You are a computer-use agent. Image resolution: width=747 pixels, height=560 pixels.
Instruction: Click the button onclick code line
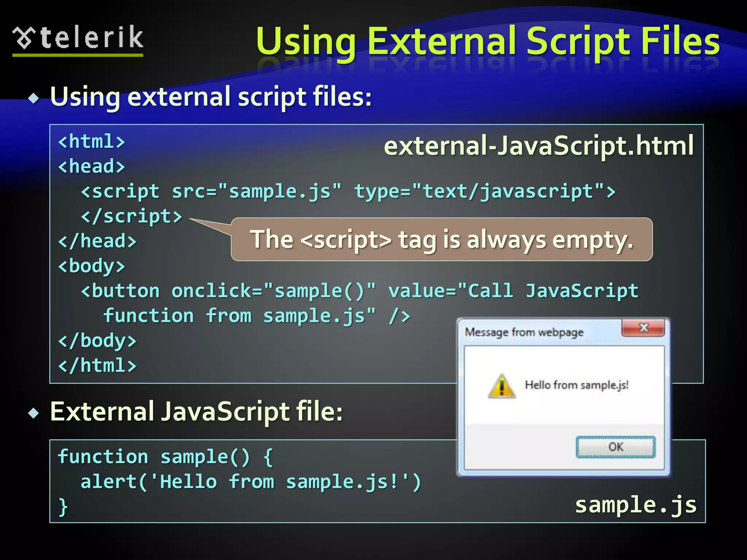(359, 291)
